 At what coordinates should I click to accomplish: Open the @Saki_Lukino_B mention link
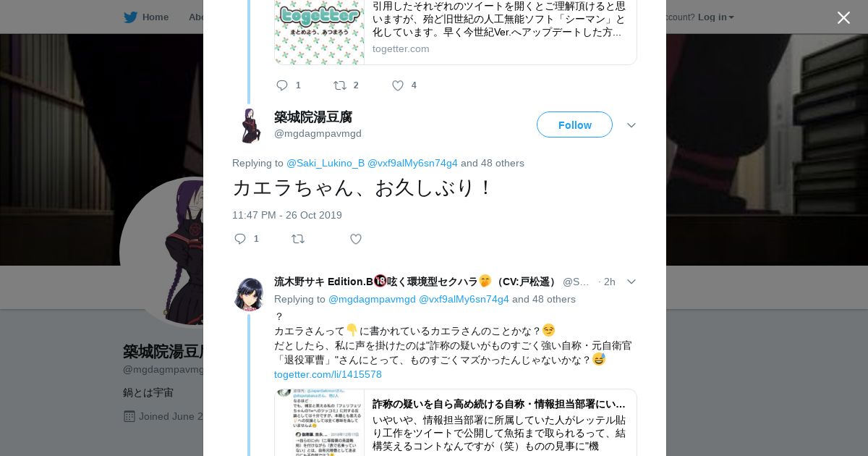click(x=325, y=163)
